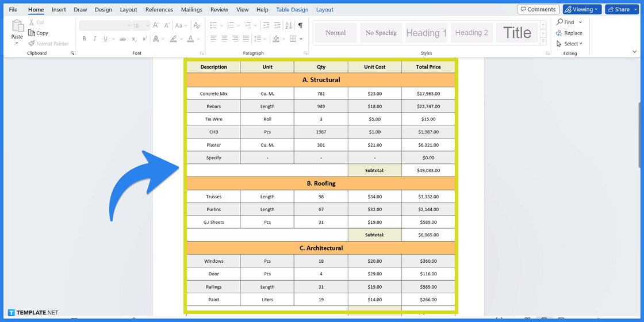Apply the Title style
644x322 pixels.
517,33
